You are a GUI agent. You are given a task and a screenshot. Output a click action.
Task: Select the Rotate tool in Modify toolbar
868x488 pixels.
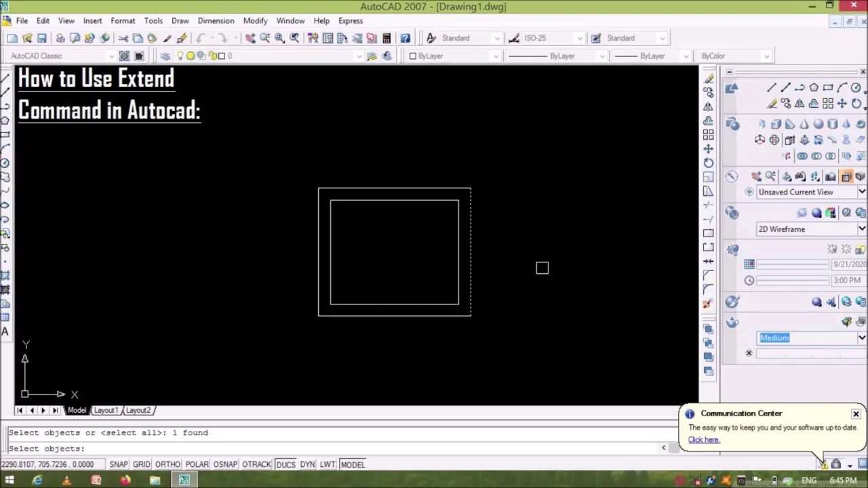coord(708,163)
